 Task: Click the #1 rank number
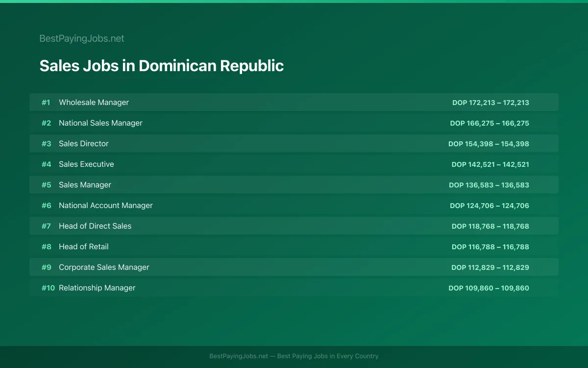tap(46, 103)
